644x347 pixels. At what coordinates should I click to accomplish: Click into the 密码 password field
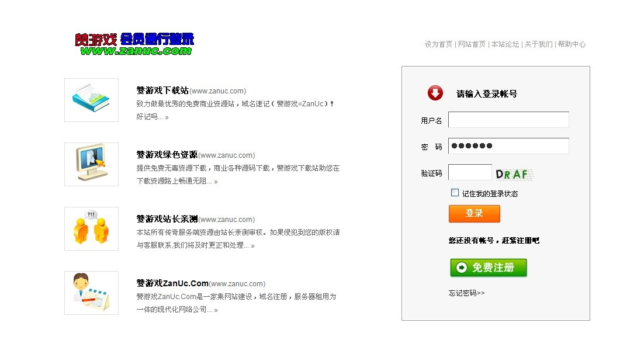(x=508, y=146)
